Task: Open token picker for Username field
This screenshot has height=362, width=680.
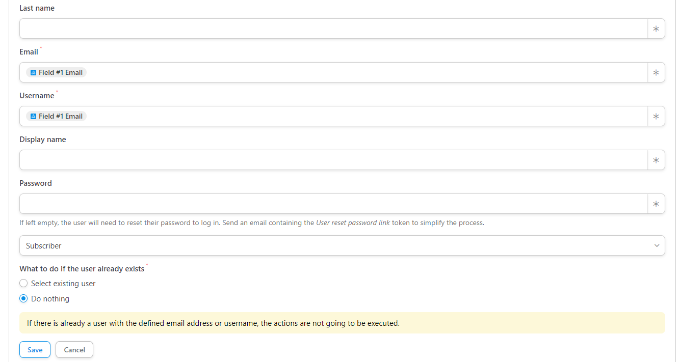Action: 656,117
